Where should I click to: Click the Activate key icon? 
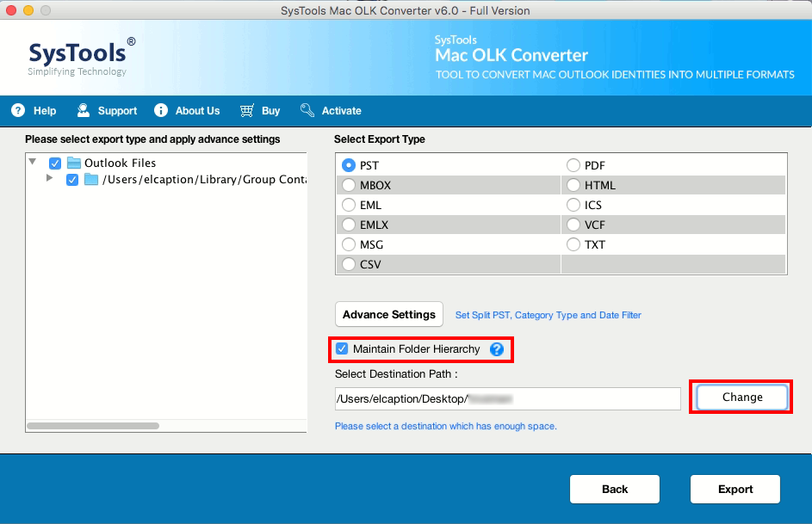click(x=307, y=110)
